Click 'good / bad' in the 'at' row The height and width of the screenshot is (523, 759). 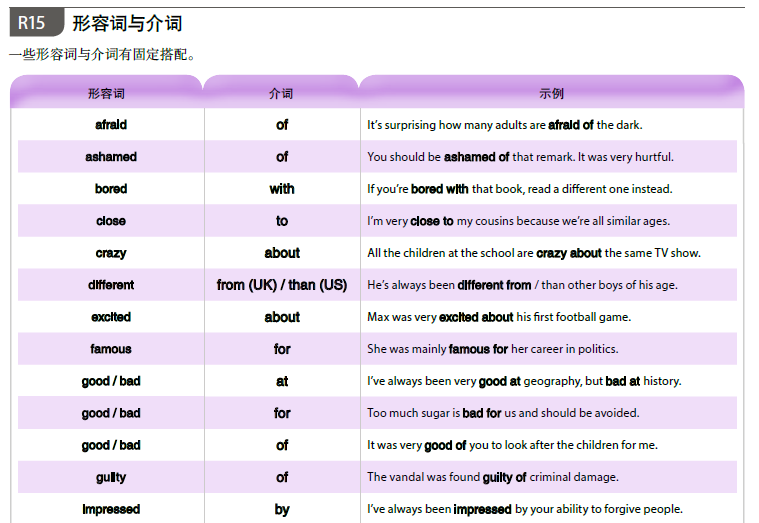coord(111,381)
